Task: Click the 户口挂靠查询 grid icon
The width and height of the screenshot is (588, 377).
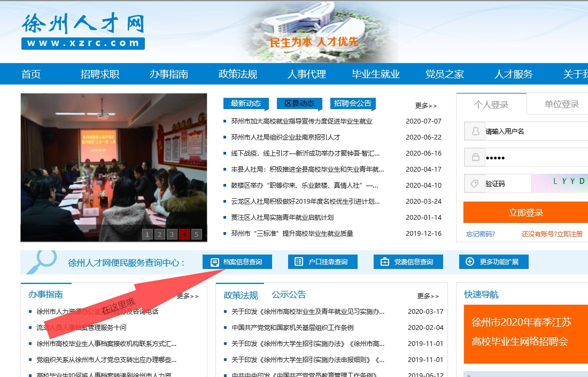Action: click(299, 262)
